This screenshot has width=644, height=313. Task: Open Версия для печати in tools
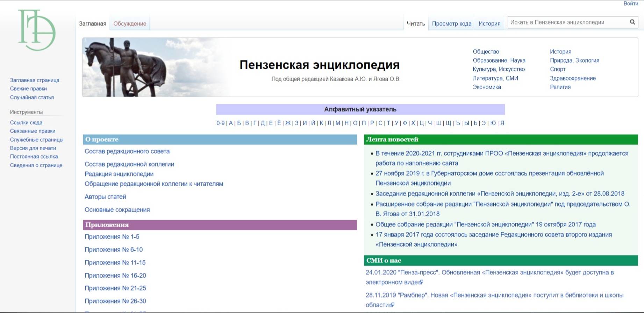click(33, 148)
